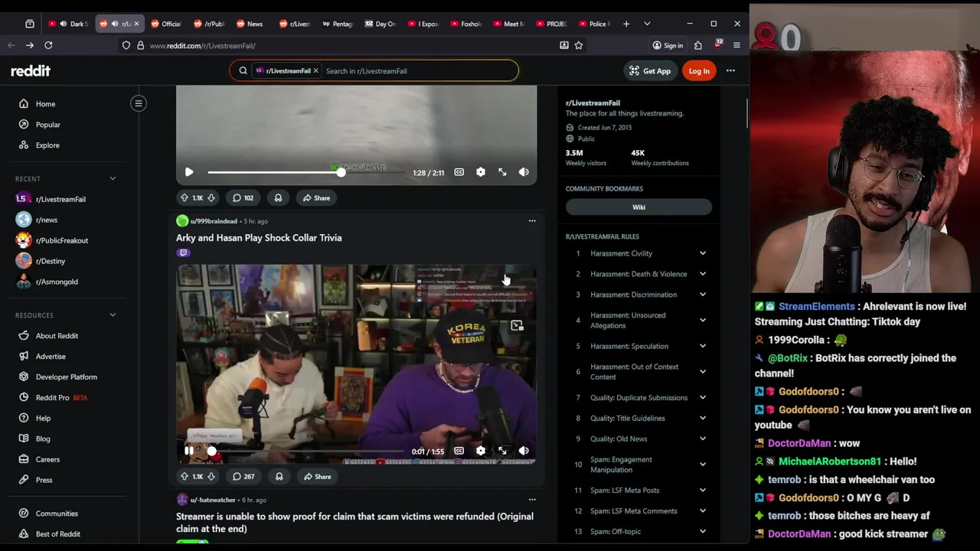Toggle captions on the Arky video
Screen dimensions: 980x551
pos(459,451)
